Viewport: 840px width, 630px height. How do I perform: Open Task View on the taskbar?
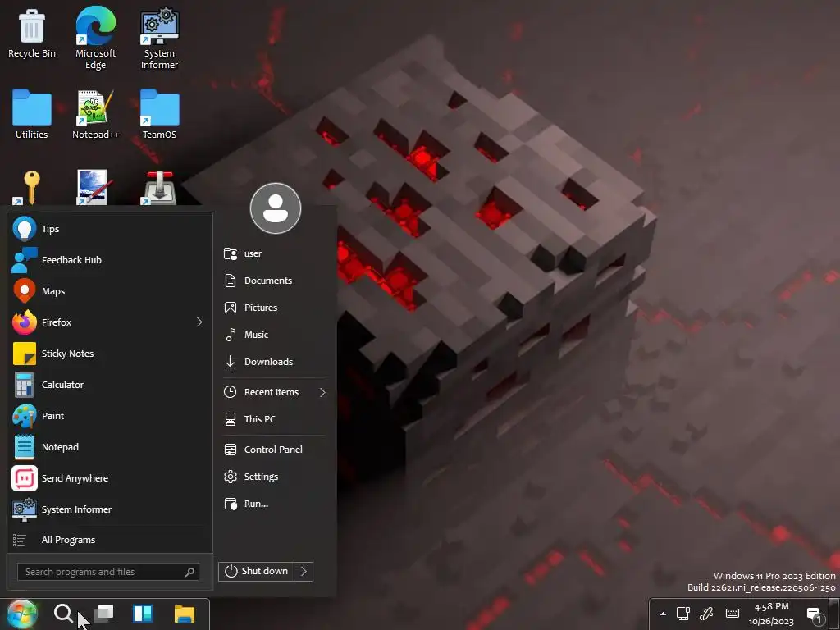tap(103, 614)
